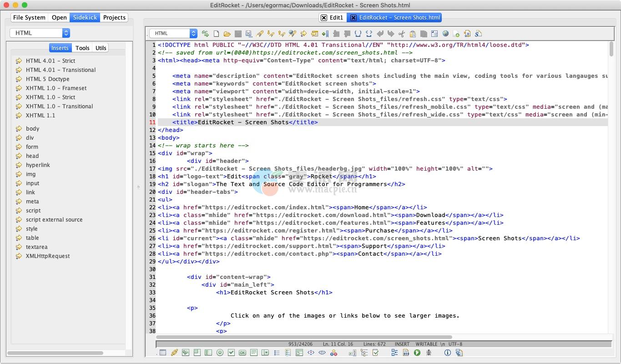
Task: Click the green run arrow icon
Action: coord(417,353)
